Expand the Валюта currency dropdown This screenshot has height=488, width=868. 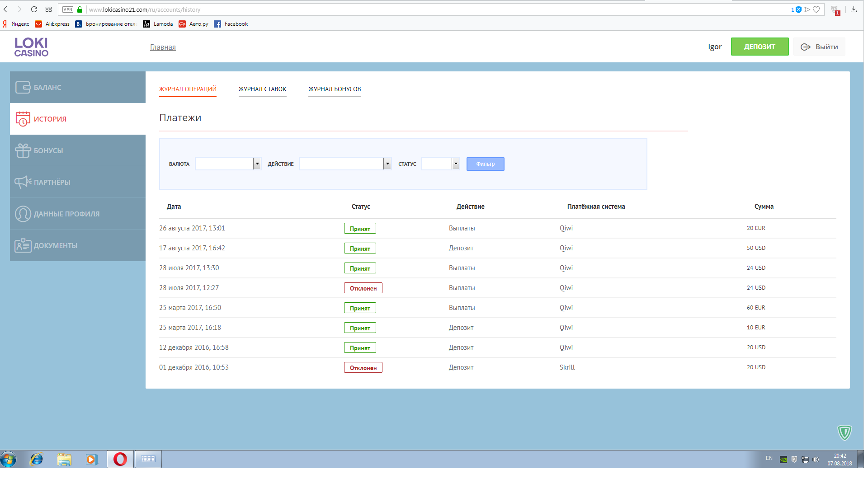pos(257,164)
